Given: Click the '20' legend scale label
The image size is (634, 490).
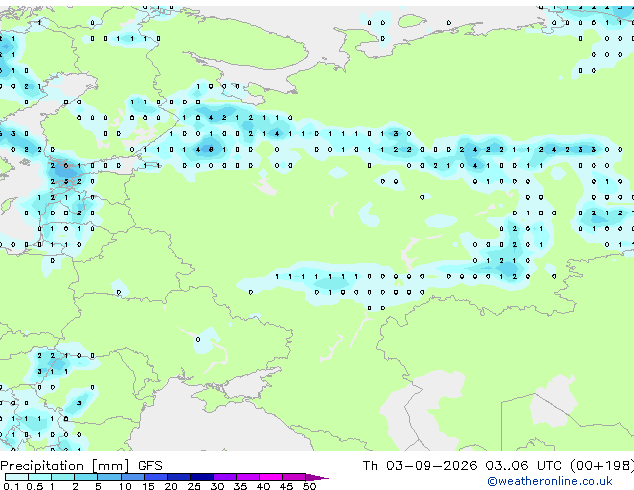Looking at the screenshot, I should 171,486.
